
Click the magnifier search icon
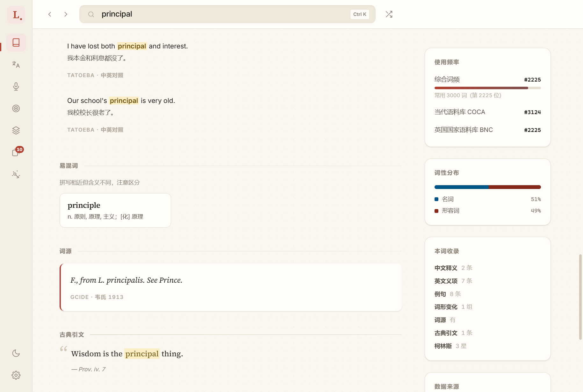(x=91, y=14)
